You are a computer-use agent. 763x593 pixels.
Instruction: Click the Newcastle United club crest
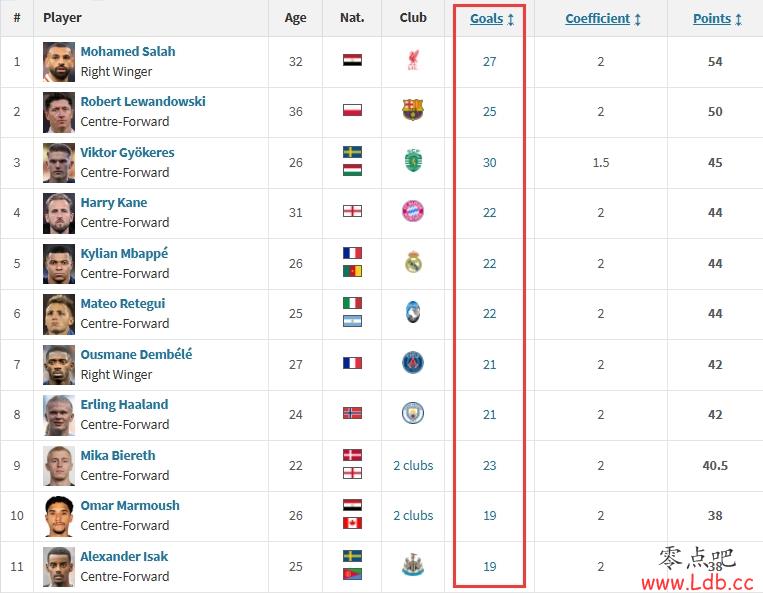413,565
